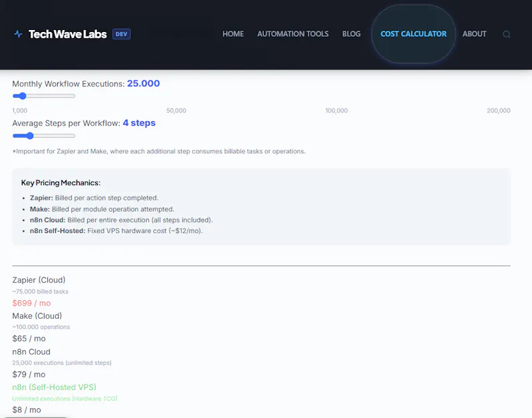Click the ~100.000 operations note
Screen dimensions: 532x418
pos(41,327)
